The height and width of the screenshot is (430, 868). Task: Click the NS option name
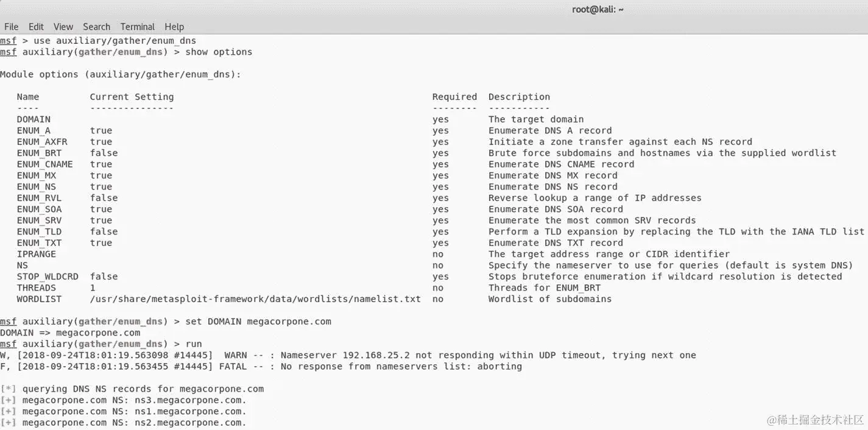tap(23, 266)
